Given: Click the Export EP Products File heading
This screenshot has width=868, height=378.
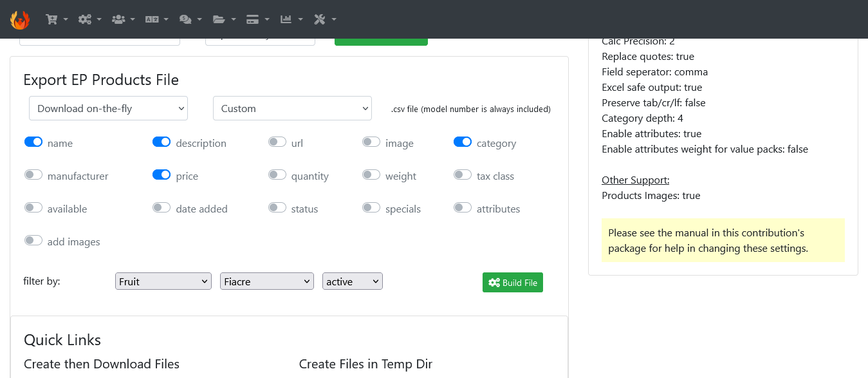Looking at the screenshot, I should click(x=101, y=80).
